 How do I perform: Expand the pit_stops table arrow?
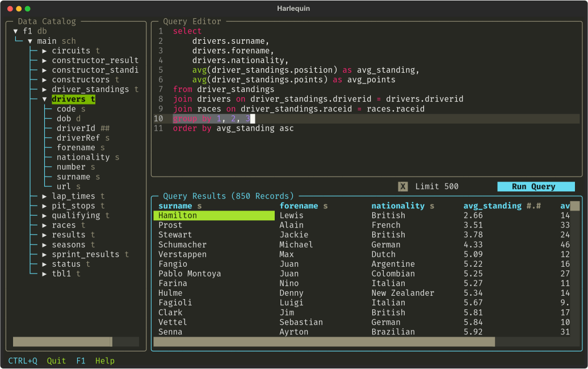tap(44, 206)
